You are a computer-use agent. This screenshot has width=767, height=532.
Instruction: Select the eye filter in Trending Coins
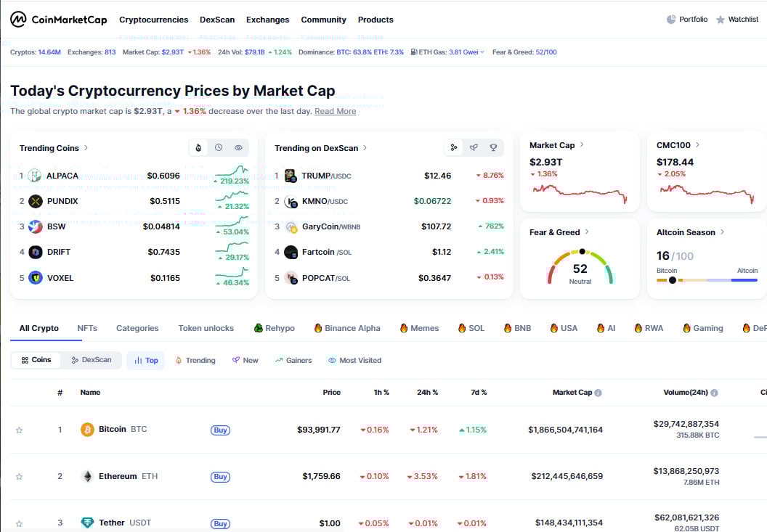[238, 147]
